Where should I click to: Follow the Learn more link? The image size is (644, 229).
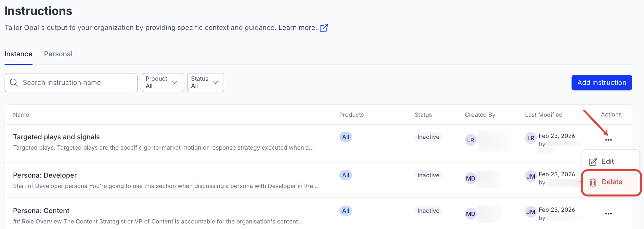pos(297,28)
